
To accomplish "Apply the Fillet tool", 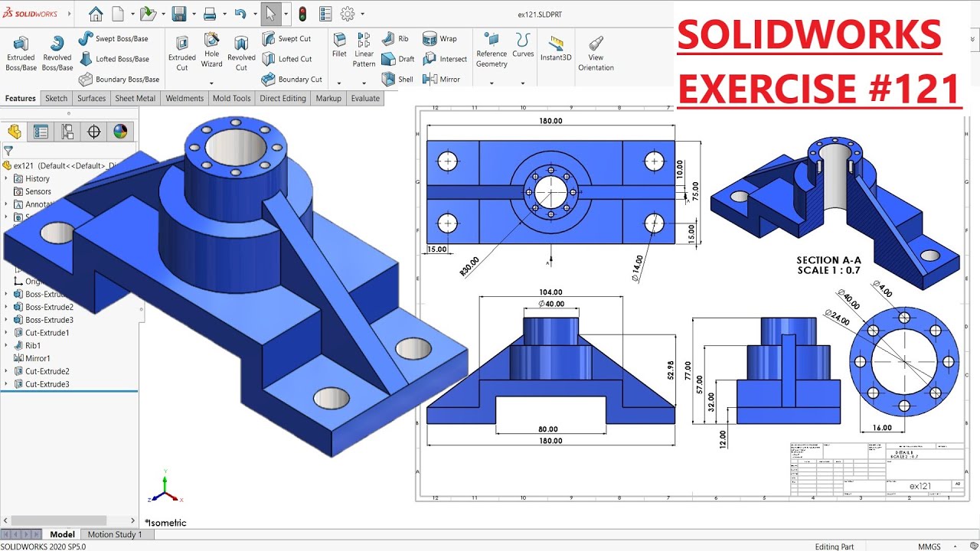I will [339, 46].
